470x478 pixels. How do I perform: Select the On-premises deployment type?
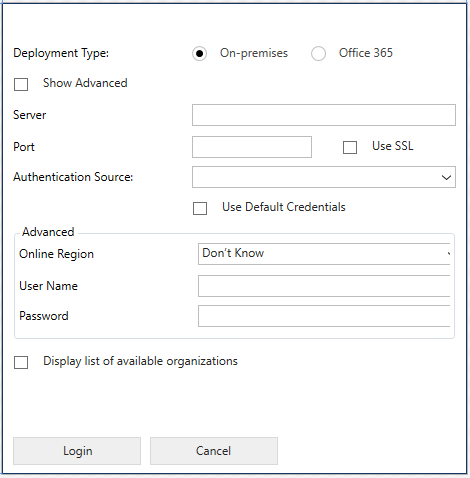(x=199, y=53)
